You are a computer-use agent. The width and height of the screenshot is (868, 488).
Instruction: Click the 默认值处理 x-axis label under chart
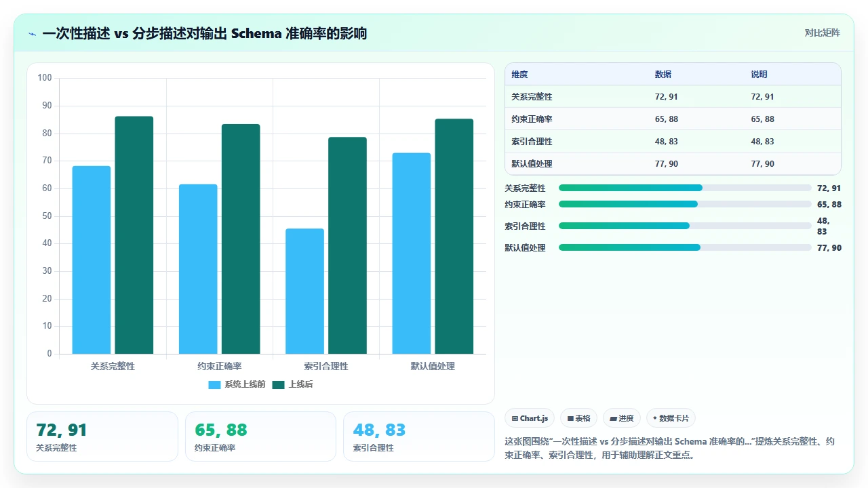(x=433, y=366)
